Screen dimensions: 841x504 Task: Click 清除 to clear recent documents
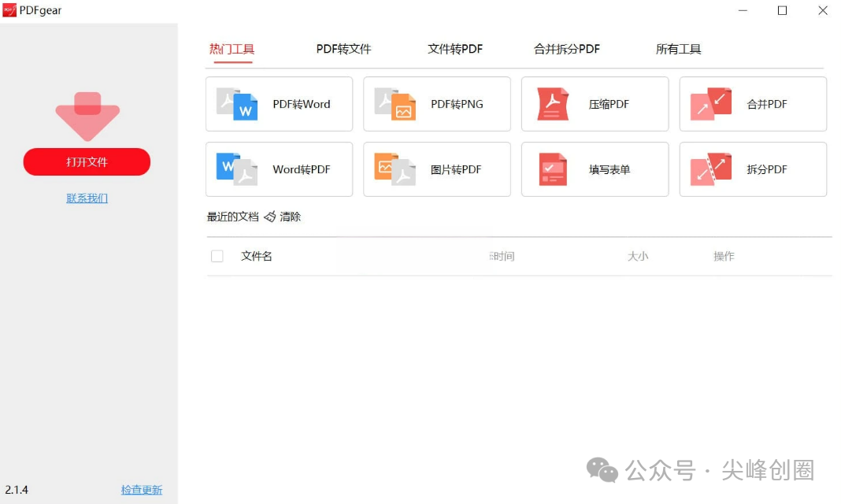tap(290, 217)
